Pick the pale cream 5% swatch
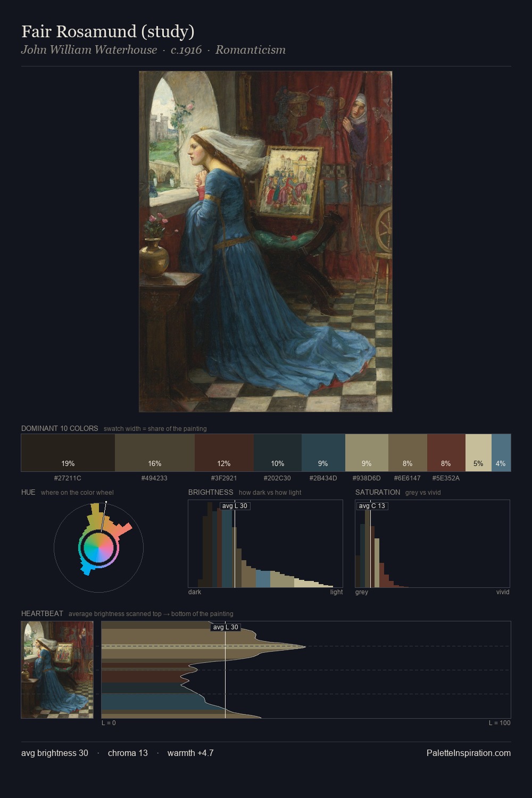Image resolution: width=532 pixels, height=798 pixels. [x=478, y=453]
